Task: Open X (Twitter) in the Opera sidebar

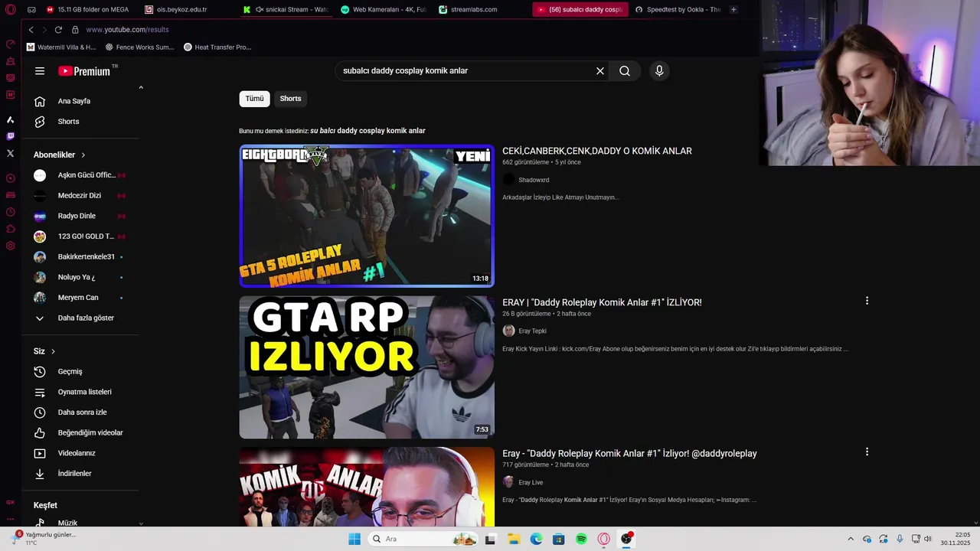Action: (x=10, y=153)
